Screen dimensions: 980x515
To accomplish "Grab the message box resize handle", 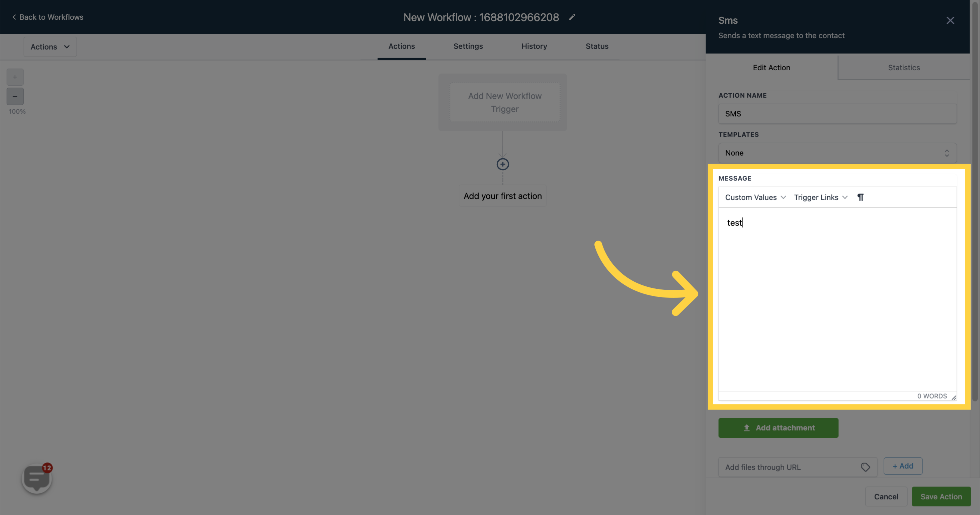I will pos(954,398).
